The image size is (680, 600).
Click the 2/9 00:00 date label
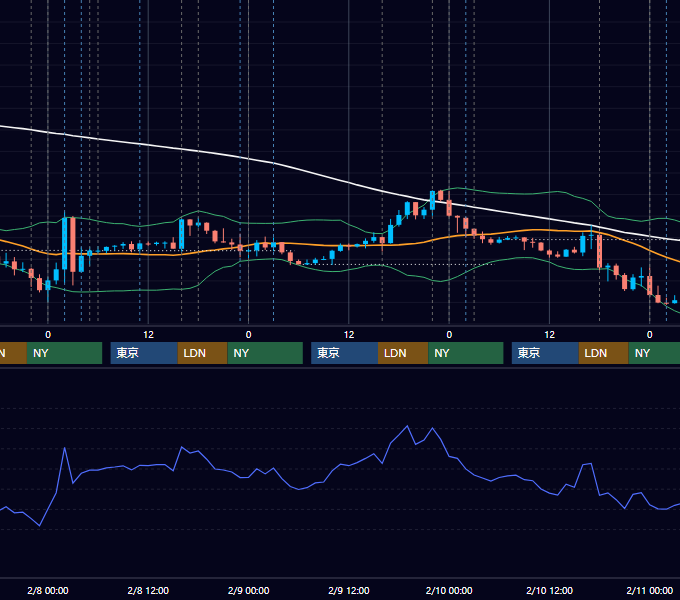pos(248,590)
